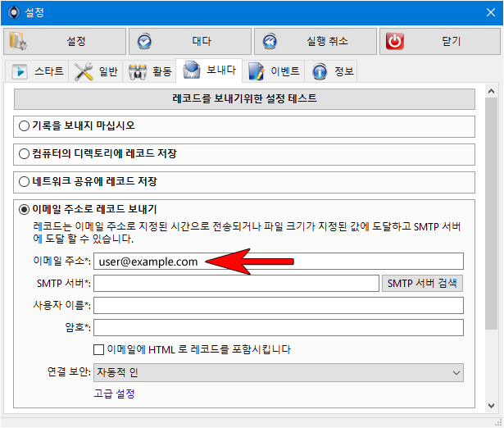Click the 사용자 이름 input field
504x428 pixels.
pos(279,305)
